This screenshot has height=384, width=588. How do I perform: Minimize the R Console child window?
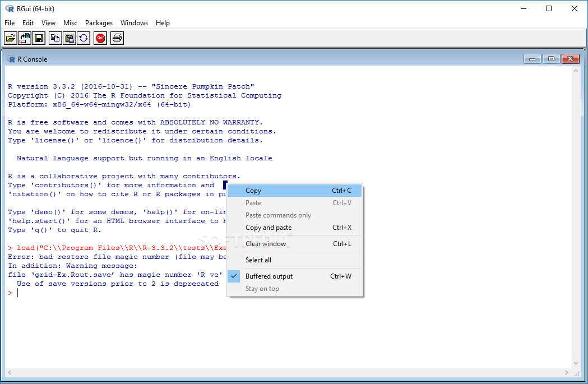pos(533,59)
